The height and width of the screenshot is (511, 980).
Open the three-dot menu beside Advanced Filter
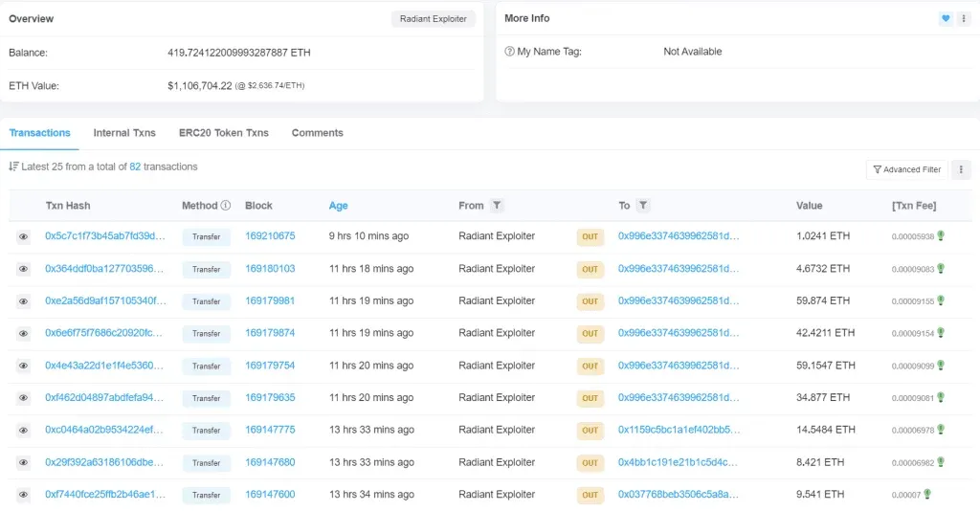[x=962, y=169]
